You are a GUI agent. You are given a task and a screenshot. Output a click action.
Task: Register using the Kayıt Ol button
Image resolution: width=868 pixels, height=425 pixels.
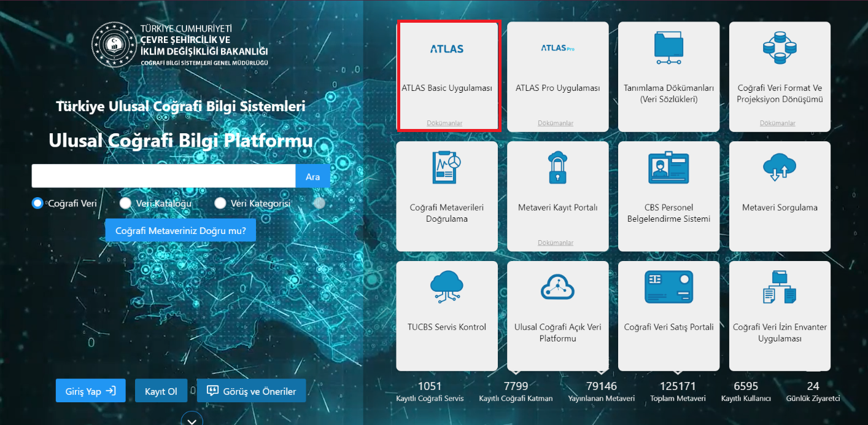tap(161, 391)
